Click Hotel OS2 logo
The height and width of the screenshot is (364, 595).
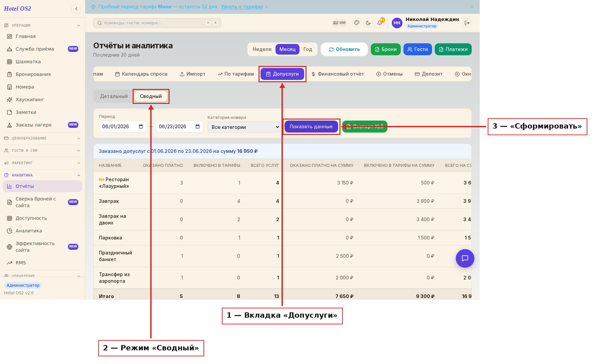pyautogui.click(x=18, y=9)
